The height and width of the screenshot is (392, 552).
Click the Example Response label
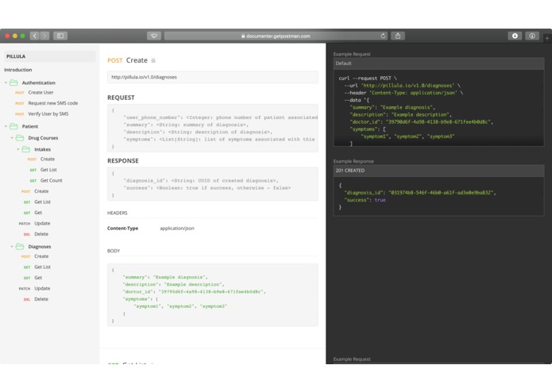click(x=353, y=161)
